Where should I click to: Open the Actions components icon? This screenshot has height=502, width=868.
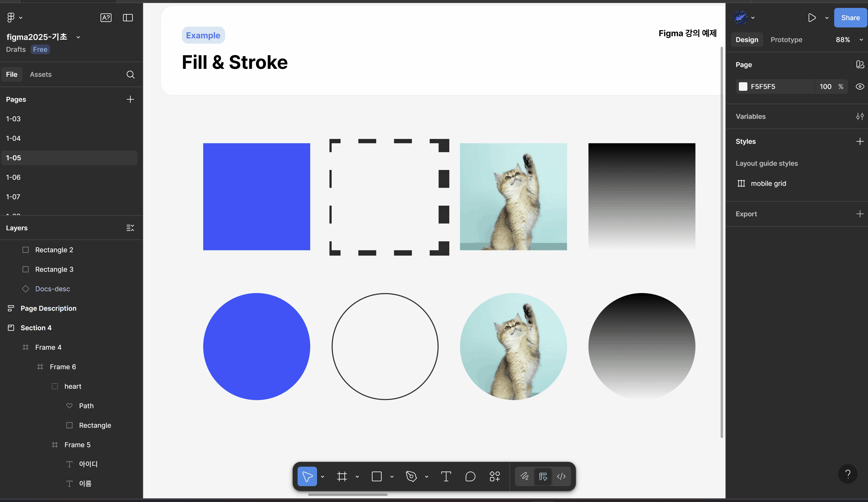(495, 476)
